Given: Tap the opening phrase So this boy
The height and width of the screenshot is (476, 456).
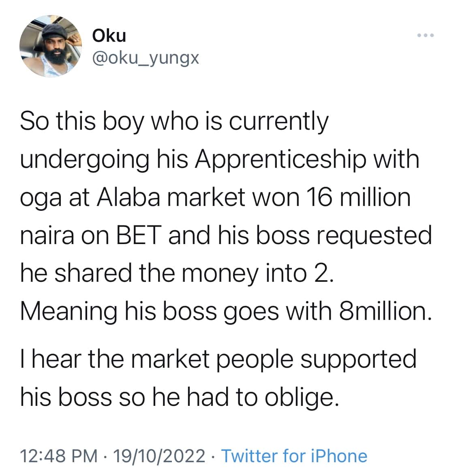Looking at the screenshot, I should 82,122.
